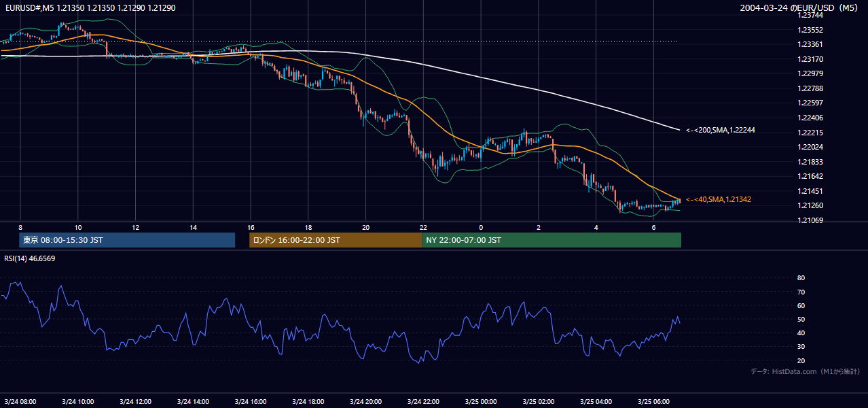Image resolution: width=868 pixels, height=408 pixels.
Task: Click the 3/24 18:00 time label
Action: [x=308, y=402]
